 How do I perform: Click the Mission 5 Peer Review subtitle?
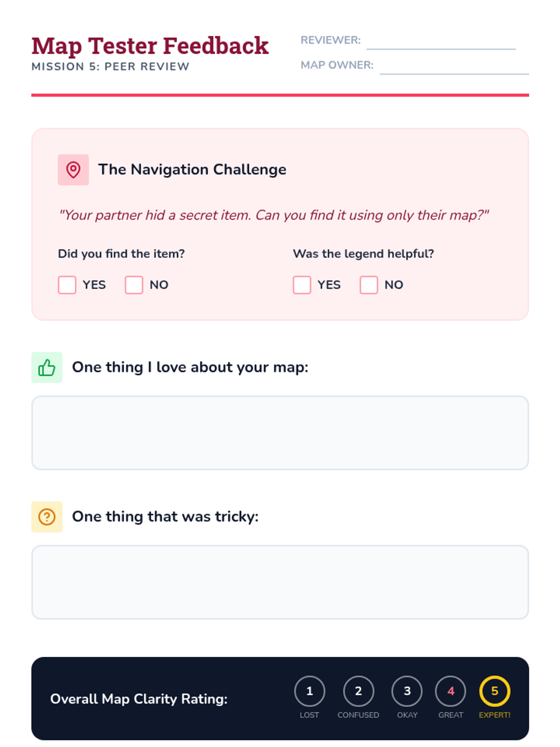[x=111, y=67]
